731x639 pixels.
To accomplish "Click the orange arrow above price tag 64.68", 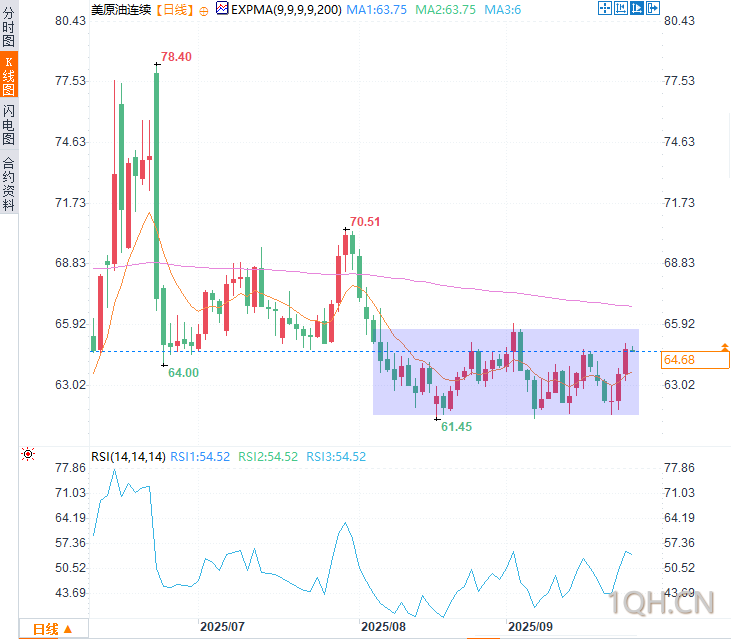I will point(724,347).
